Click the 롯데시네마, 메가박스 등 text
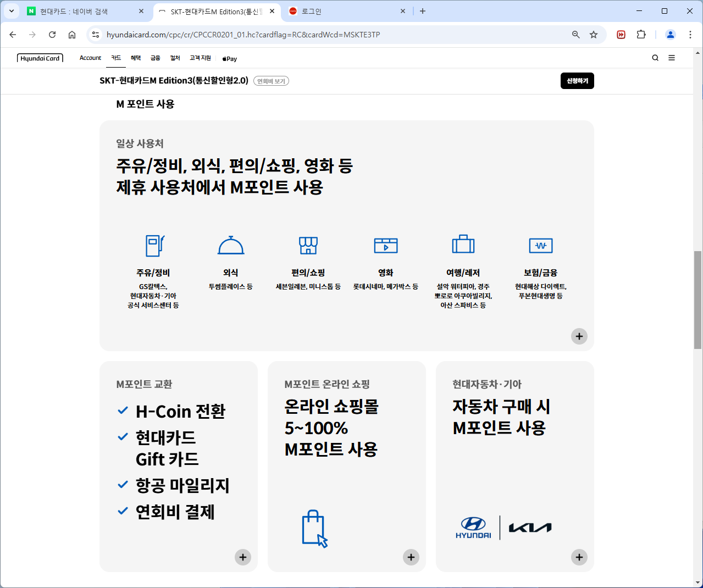 tap(386, 287)
